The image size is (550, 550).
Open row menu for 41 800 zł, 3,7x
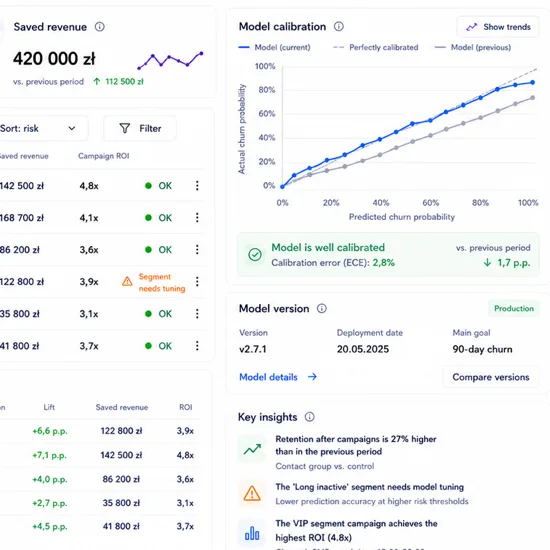pos(197,346)
